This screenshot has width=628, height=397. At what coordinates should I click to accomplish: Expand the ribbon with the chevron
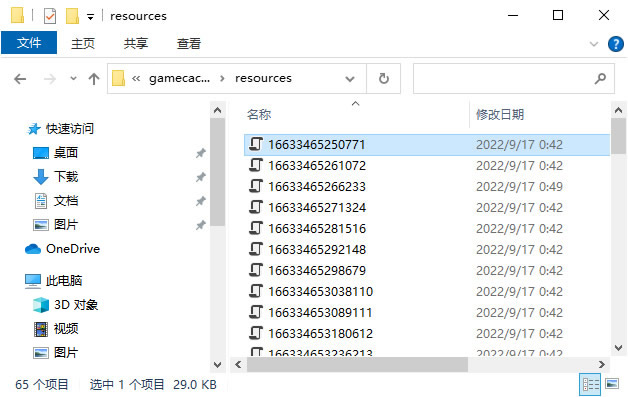point(594,44)
